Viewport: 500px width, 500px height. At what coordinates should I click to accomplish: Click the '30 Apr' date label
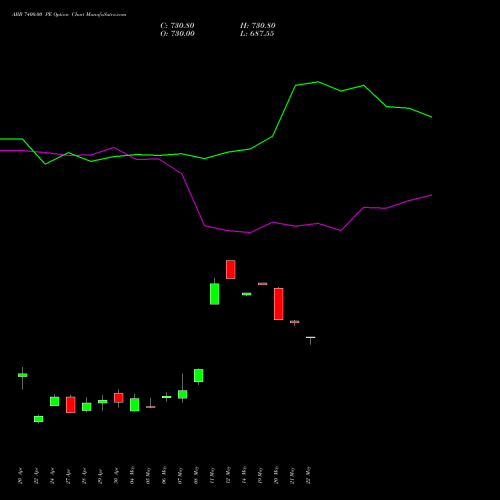(x=116, y=476)
